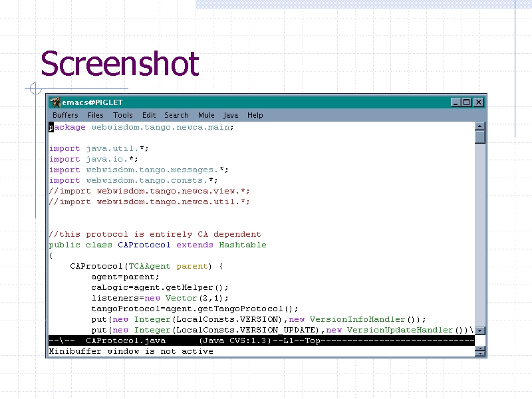Click the word Hashtable

click(243, 245)
